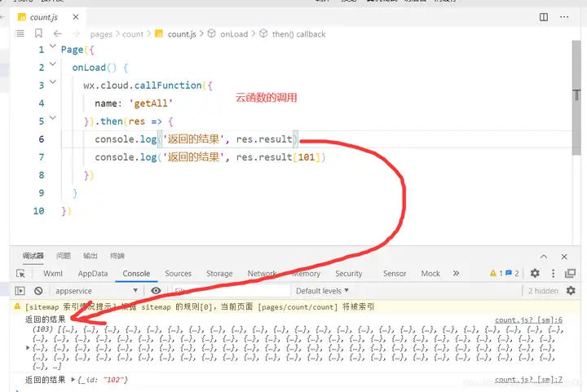Clear the console
Image resolution: width=587 pixels, height=392 pixels.
(38, 291)
